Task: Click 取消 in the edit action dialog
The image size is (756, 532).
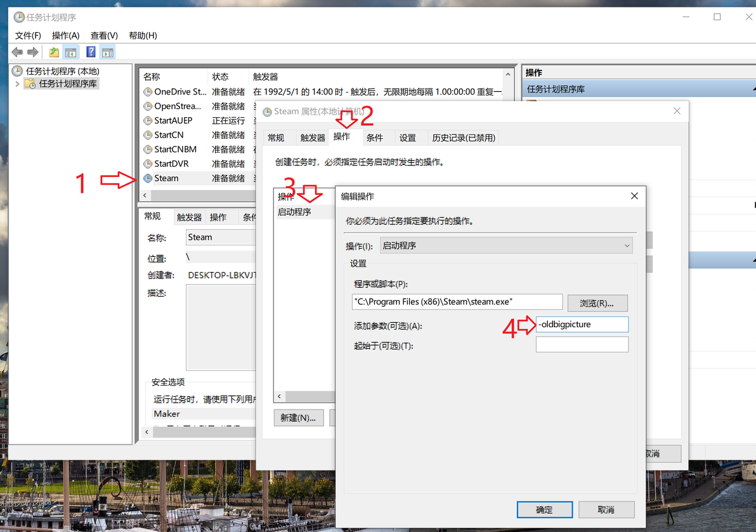Action: point(606,509)
